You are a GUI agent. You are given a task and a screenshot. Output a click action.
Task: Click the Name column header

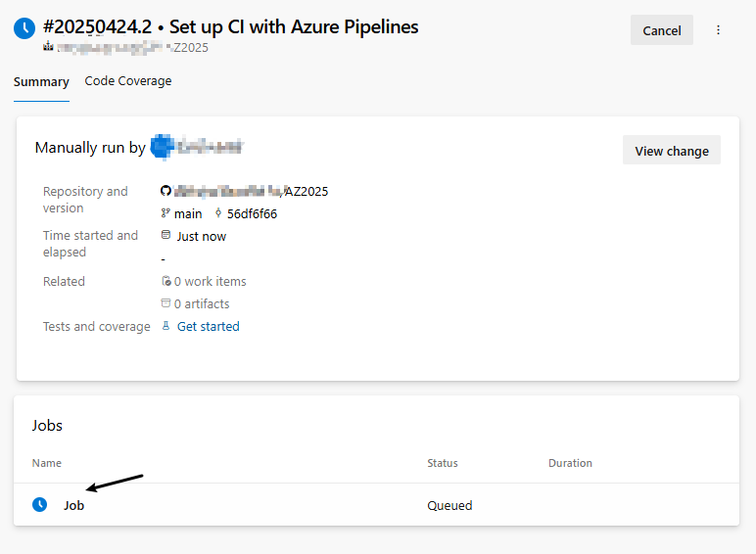tap(47, 463)
